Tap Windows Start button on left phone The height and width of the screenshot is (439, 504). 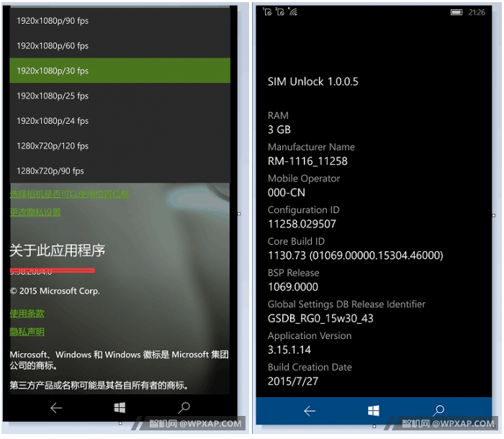(120, 408)
